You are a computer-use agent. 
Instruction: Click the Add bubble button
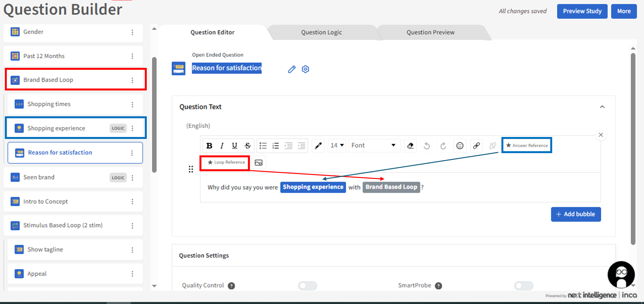pos(576,214)
